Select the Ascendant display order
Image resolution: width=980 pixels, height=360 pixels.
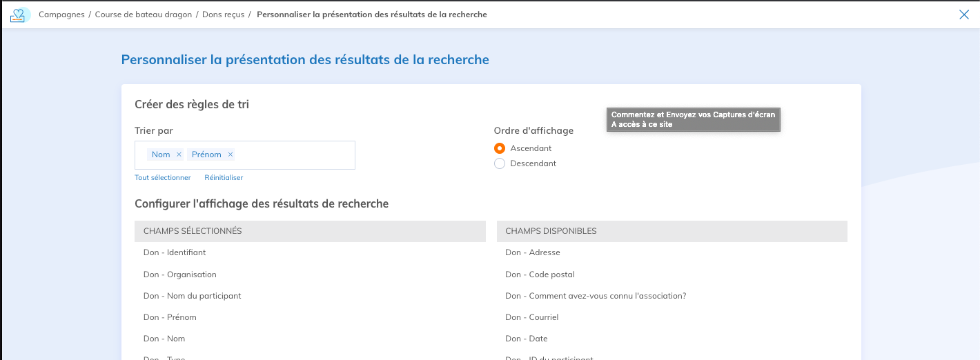pyautogui.click(x=500, y=148)
